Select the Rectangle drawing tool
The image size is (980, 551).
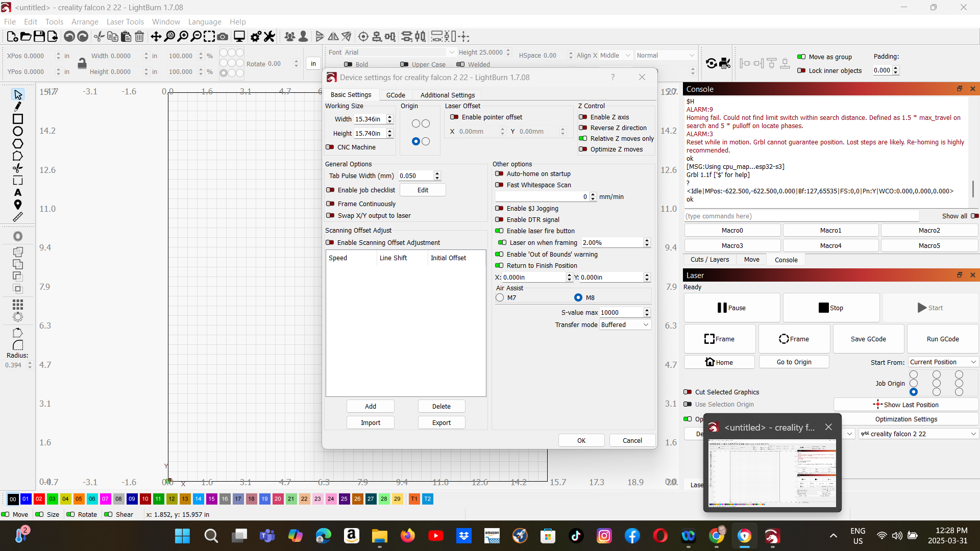tap(18, 119)
